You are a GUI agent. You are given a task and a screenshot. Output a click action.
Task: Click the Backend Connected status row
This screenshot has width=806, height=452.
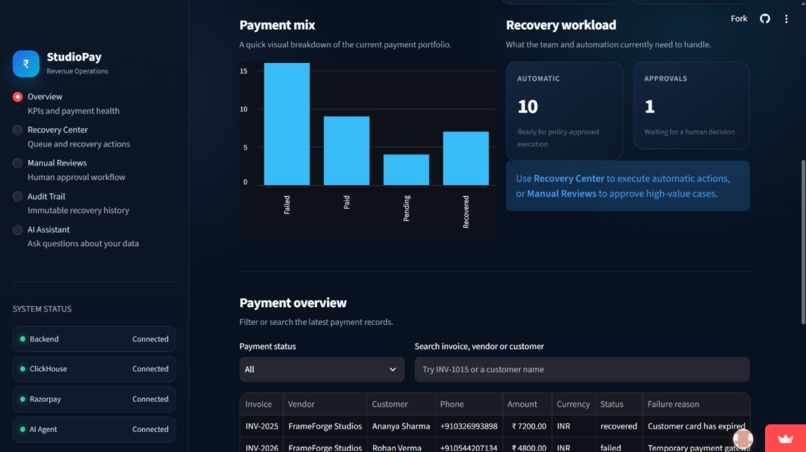coord(94,339)
